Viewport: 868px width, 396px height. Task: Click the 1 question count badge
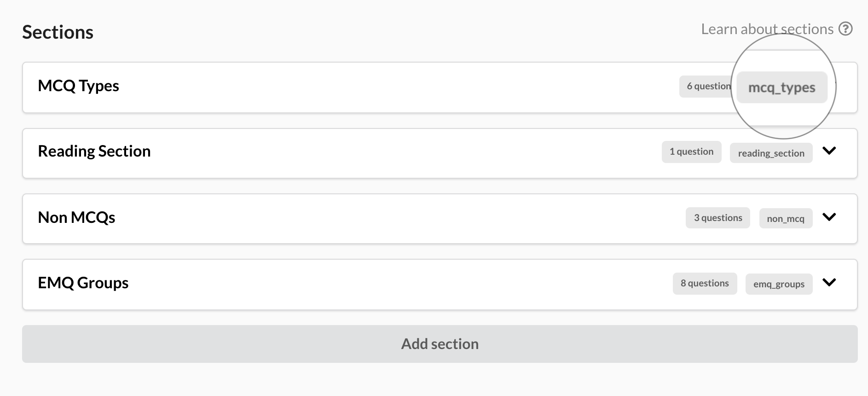tap(691, 151)
